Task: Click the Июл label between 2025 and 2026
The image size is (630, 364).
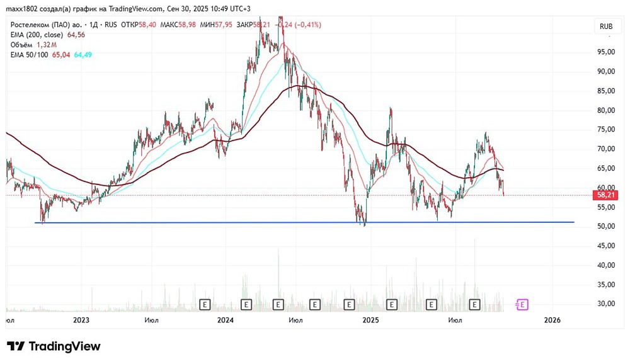Action: [x=455, y=320]
